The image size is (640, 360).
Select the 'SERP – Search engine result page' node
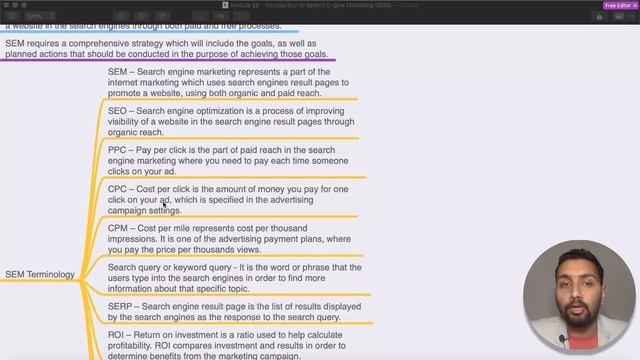pos(234,312)
